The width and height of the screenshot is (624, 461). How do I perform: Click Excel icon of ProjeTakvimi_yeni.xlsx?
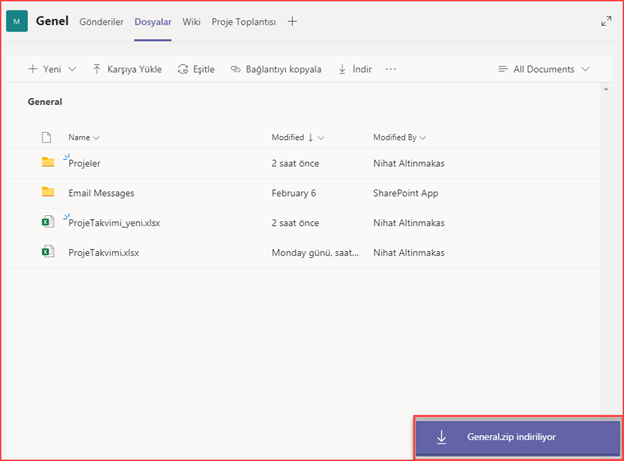(48, 222)
